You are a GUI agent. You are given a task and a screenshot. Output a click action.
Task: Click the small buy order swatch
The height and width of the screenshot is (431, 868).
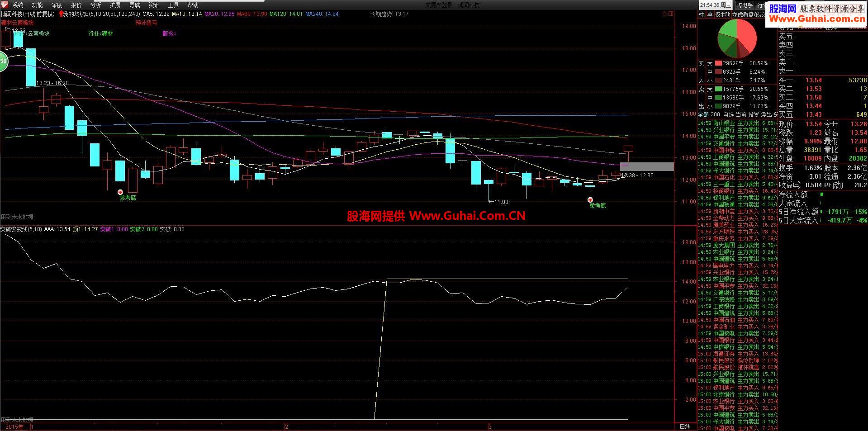[x=718, y=81]
